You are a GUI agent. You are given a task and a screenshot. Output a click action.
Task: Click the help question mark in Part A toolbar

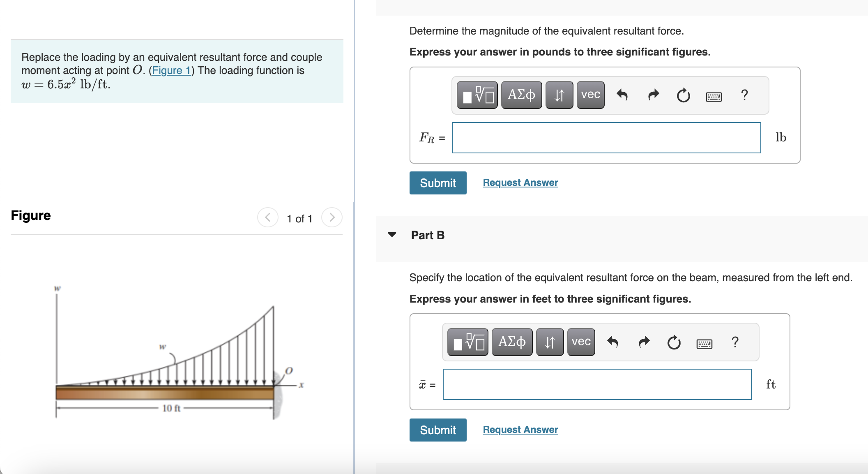coord(744,95)
